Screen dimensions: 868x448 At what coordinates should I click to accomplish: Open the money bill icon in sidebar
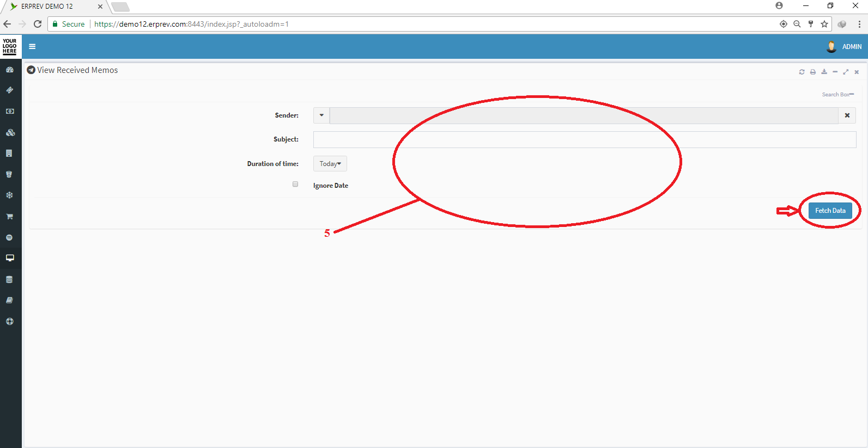(x=10, y=111)
